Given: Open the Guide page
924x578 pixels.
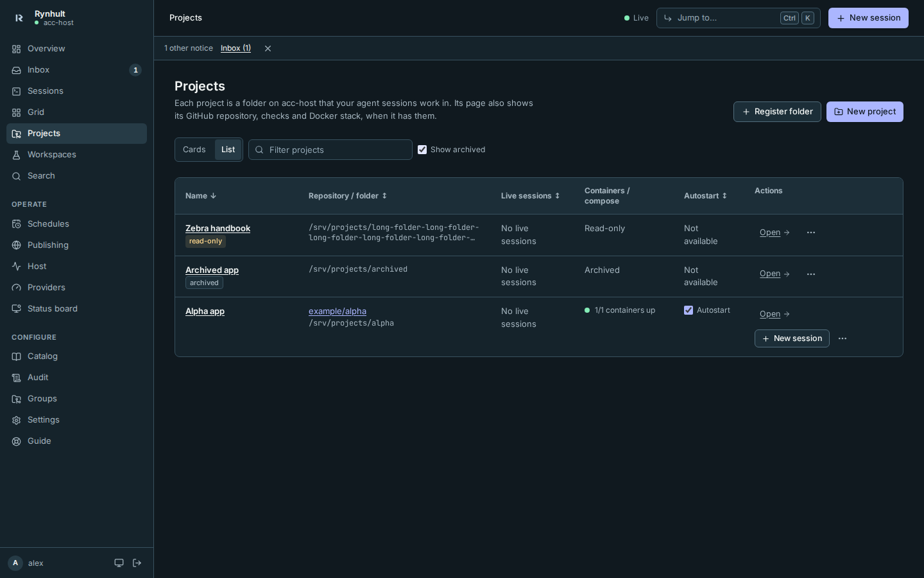Looking at the screenshot, I should point(76,441).
